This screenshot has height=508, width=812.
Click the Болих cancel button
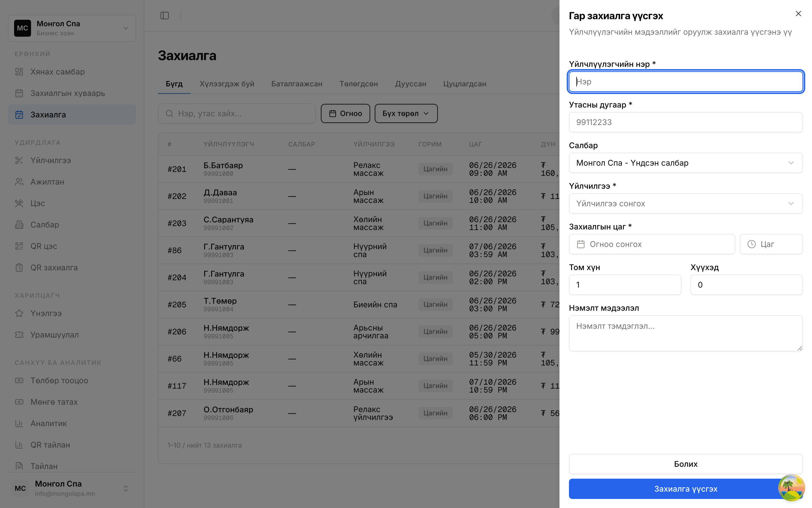685,464
